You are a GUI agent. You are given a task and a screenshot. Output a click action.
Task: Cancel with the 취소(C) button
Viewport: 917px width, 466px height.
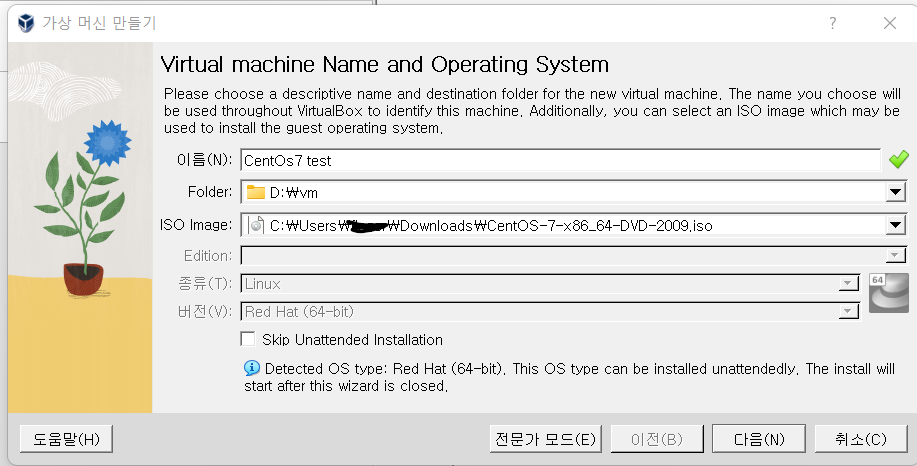[861, 439]
